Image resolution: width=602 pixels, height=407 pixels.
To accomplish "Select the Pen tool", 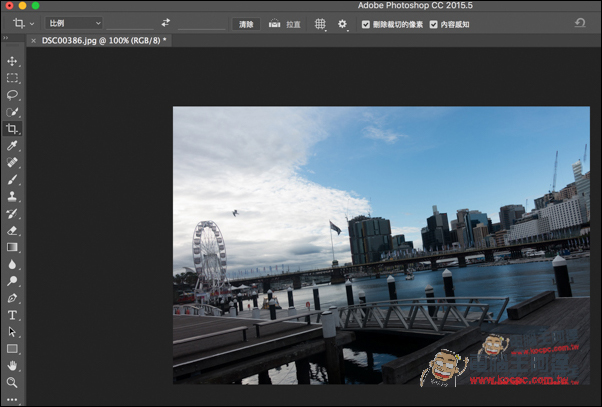I will click(12, 298).
